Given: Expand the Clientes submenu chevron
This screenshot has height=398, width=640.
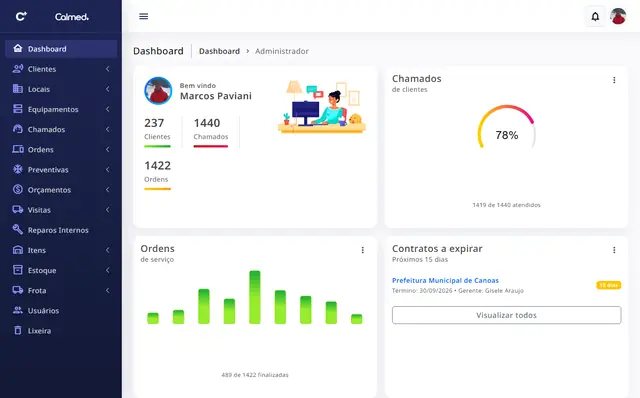Looking at the screenshot, I should pyautogui.click(x=108, y=69).
